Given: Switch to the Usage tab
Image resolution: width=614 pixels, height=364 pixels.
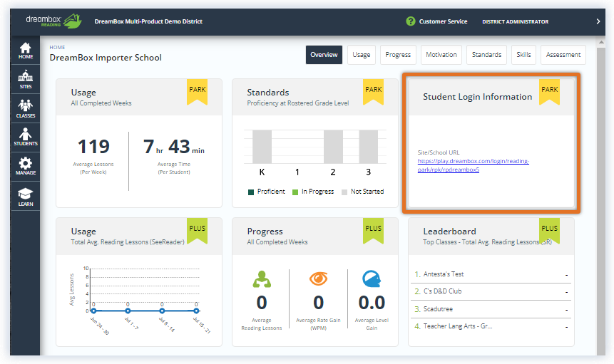Looking at the screenshot, I should pyautogui.click(x=361, y=55).
